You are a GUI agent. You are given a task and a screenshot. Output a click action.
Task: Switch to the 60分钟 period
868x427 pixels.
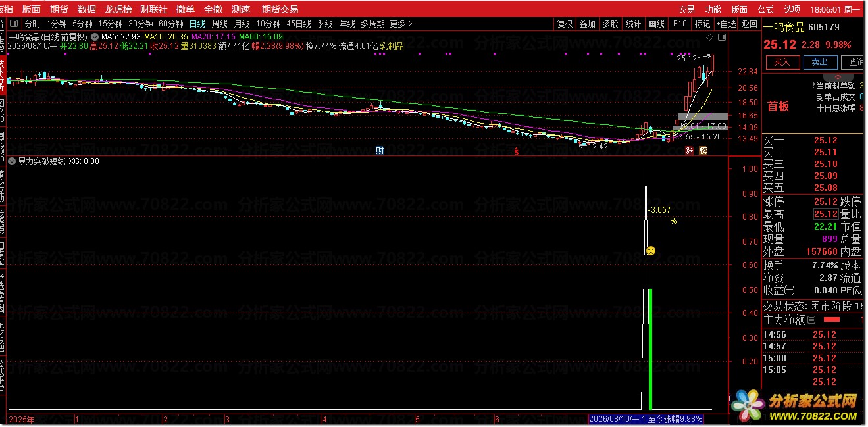coord(170,24)
